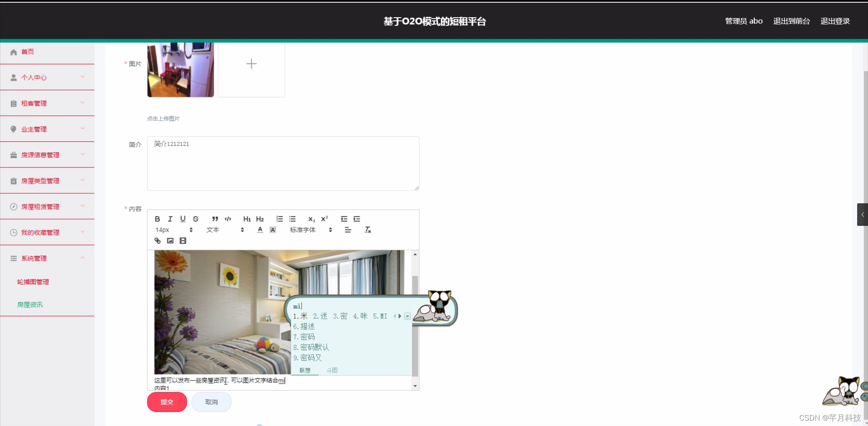Viewport: 868px width, 426px height.
Task: Insert a video into the content editor
Action: [183, 240]
